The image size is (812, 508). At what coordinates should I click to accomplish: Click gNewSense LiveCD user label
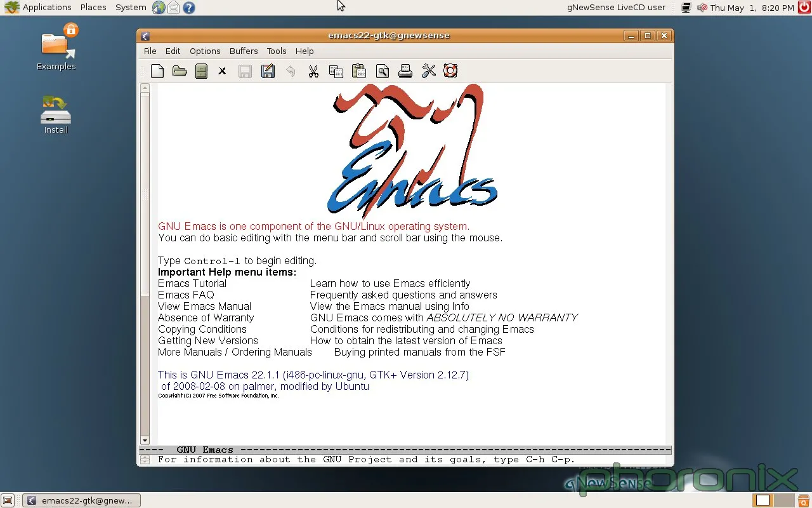(616, 8)
